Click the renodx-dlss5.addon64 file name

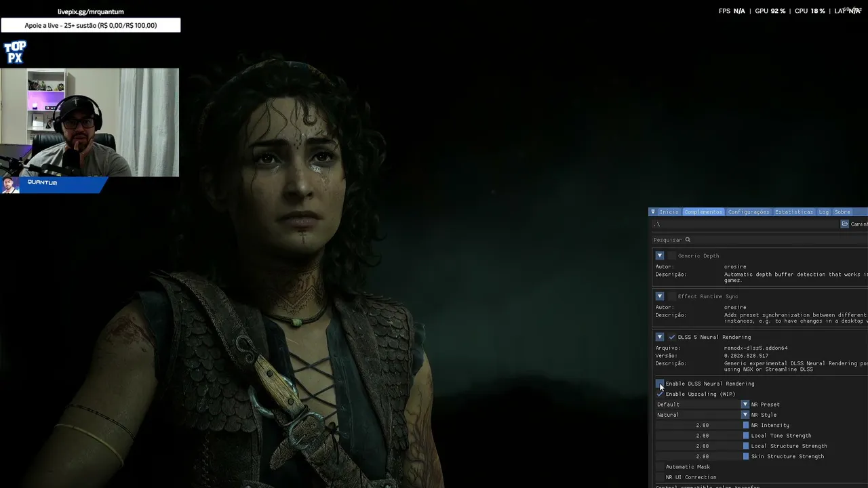coord(756,348)
